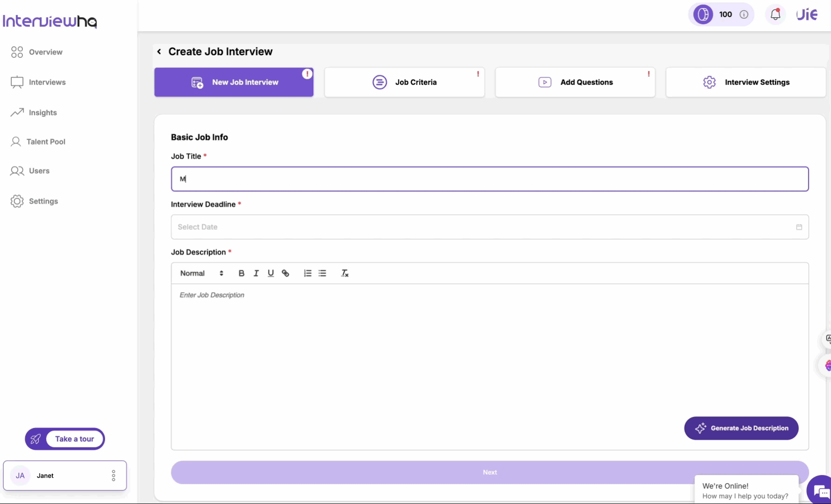Open Overview in the sidebar
Image resolution: width=831 pixels, height=504 pixels.
coord(37,52)
